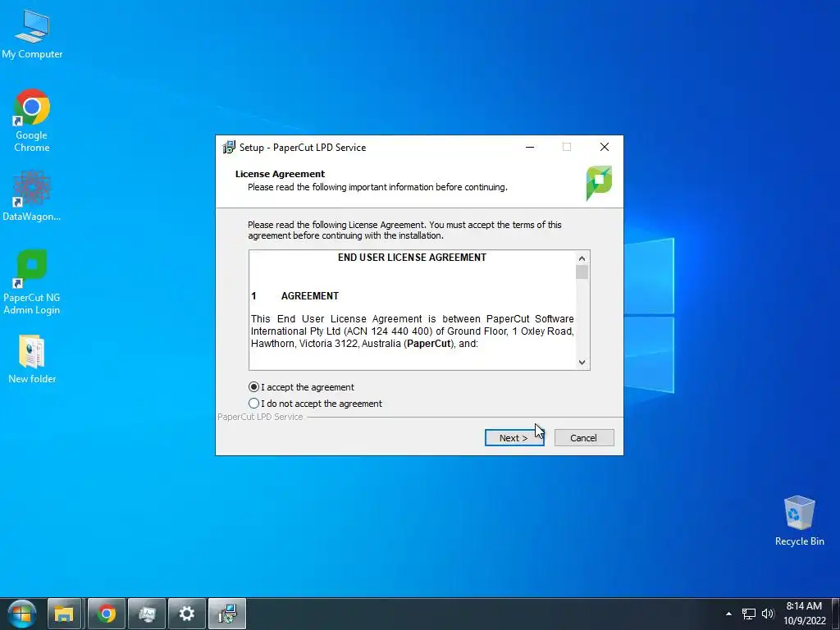Screen dimensions: 840x630
Task: Click the computer management taskbar icon
Action: (147, 614)
